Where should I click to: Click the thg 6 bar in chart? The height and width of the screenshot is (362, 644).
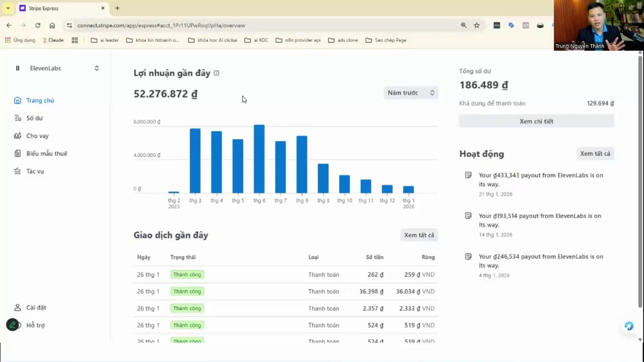[259, 159]
